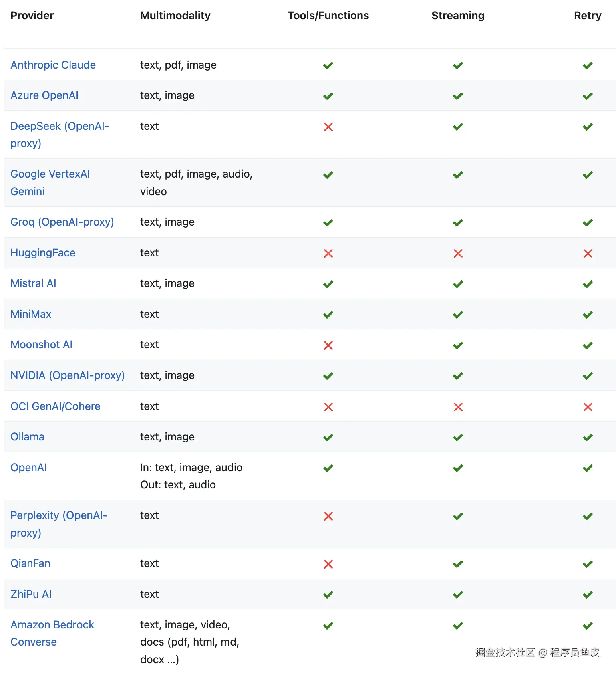Click ZhiPu AI's green check under Retry
Viewport: 616px width, 674px height.
(x=588, y=595)
